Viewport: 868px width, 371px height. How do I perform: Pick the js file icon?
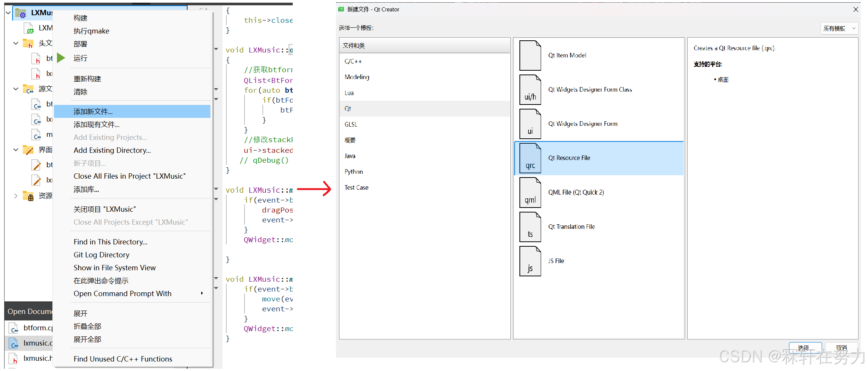(530, 261)
